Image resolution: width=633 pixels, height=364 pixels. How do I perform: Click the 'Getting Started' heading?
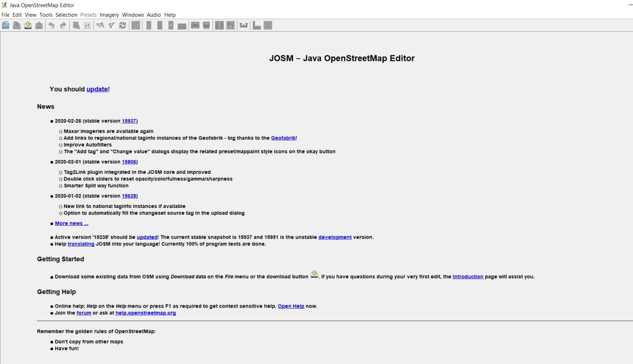(60, 259)
